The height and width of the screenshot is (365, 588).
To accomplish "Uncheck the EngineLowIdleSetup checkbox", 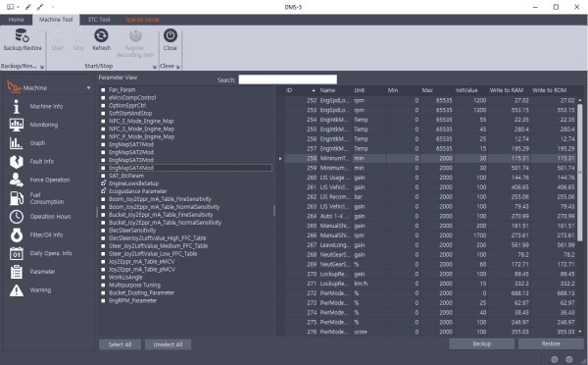I will pos(103,183).
